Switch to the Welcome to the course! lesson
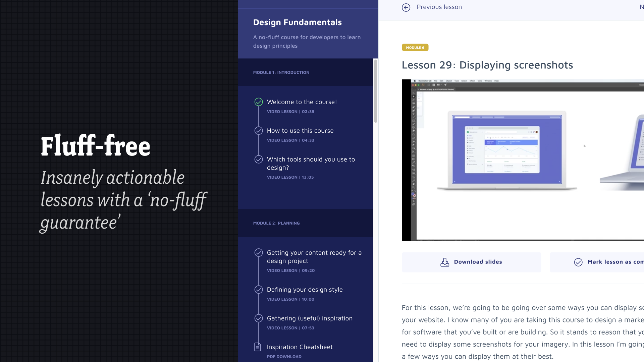The height and width of the screenshot is (362, 644). coord(302,102)
